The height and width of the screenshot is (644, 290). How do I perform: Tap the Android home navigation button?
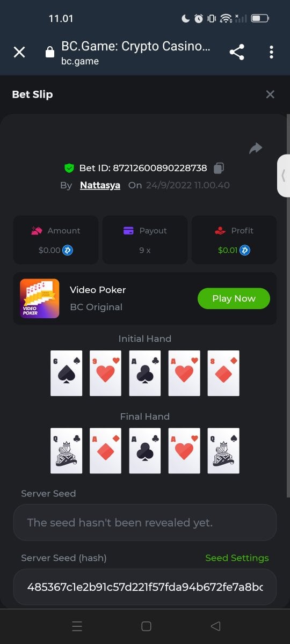(x=146, y=626)
